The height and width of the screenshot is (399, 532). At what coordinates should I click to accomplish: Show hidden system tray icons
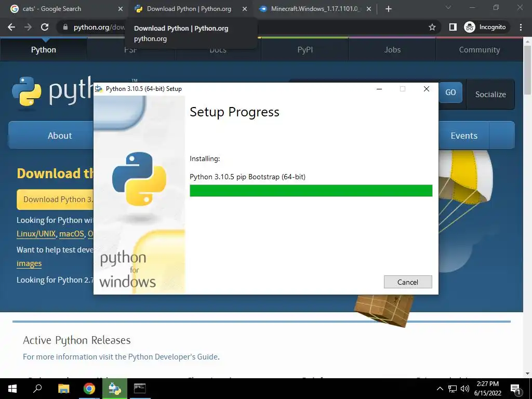point(440,389)
